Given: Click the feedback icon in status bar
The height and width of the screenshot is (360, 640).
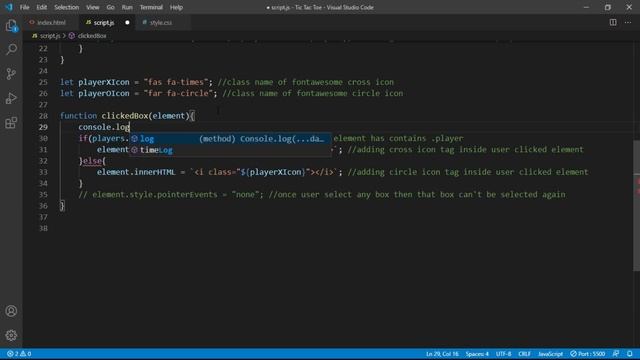Looking at the screenshot, I should 616,354.
